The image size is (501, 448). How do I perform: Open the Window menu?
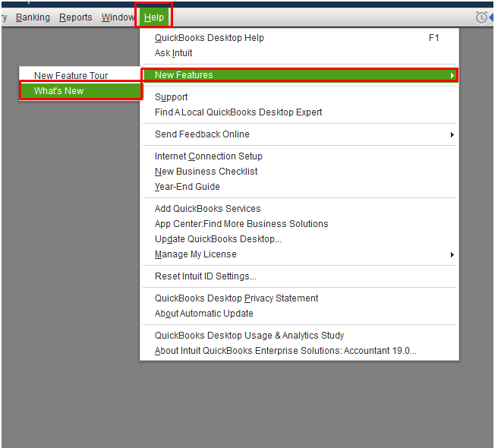[118, 17]
